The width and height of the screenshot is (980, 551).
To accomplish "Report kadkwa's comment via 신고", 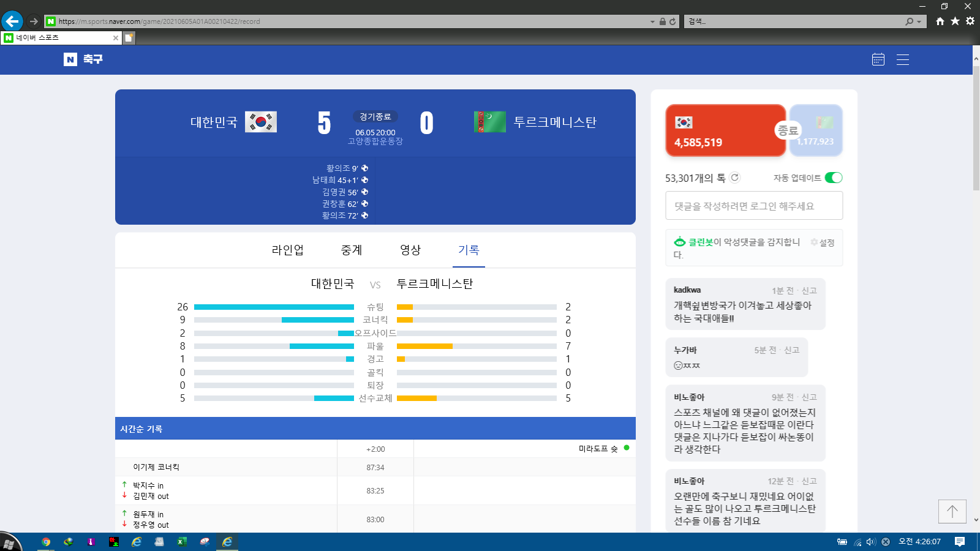I will tap(809, 291).
